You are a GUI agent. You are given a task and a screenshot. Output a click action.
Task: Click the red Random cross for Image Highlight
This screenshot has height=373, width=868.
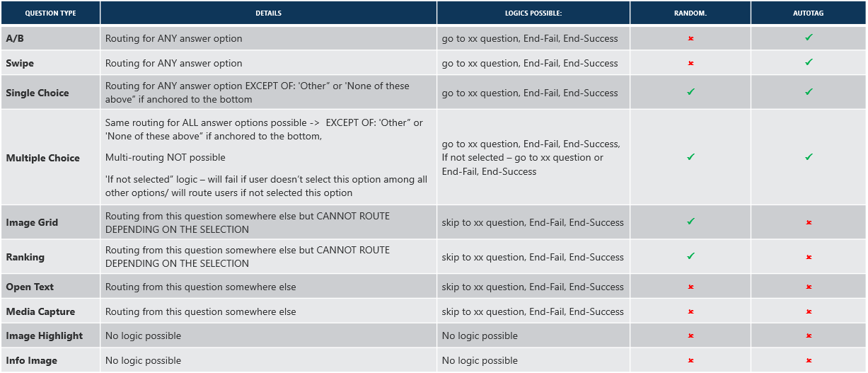[x=690, y=335]
